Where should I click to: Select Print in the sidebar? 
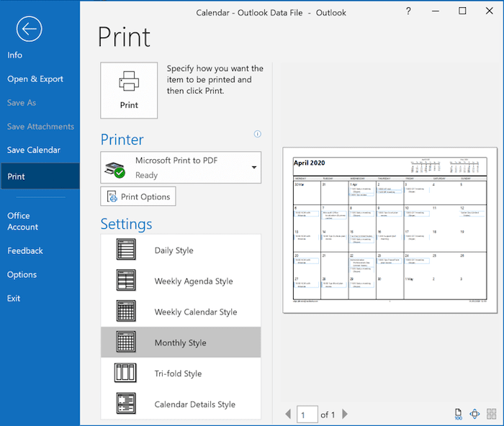click(x=40, y=176)
